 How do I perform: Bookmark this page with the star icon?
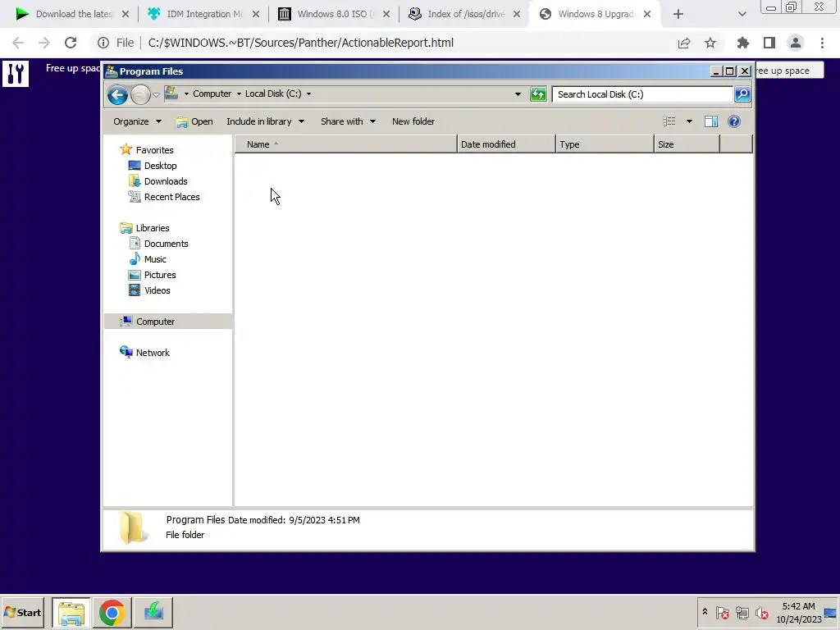pos(710,43)
